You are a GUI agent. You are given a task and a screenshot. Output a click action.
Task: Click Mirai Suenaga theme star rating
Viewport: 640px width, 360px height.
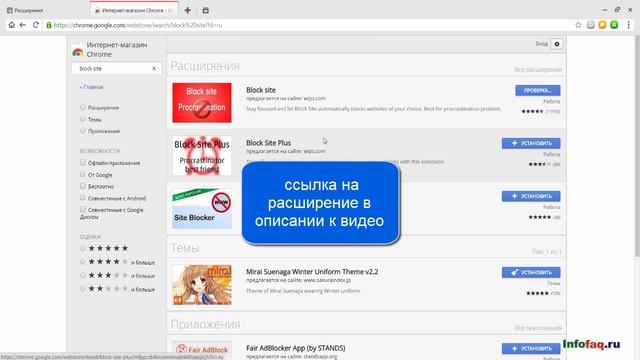537,293
